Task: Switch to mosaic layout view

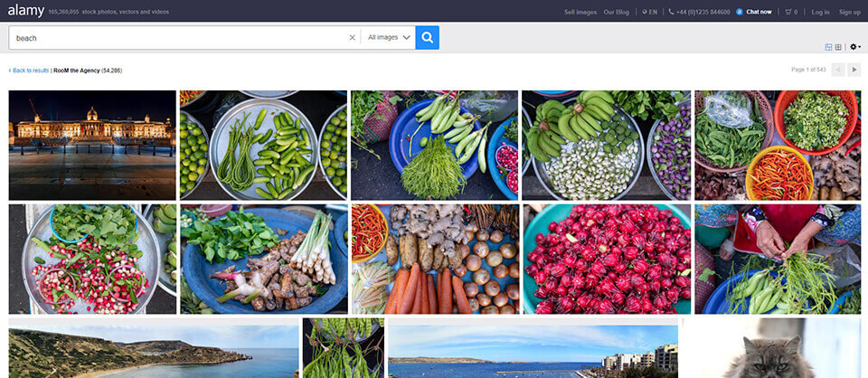Action: pyautogui.click(x=828, y=47)
